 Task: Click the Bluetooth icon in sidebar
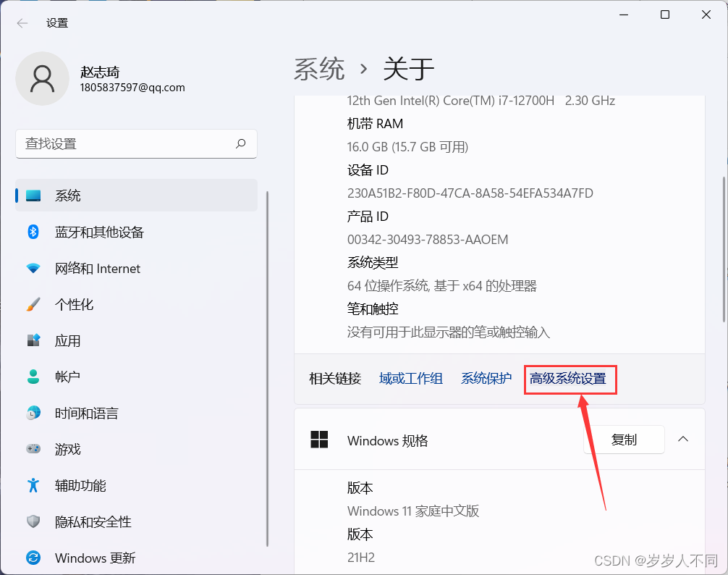[33, 232]
